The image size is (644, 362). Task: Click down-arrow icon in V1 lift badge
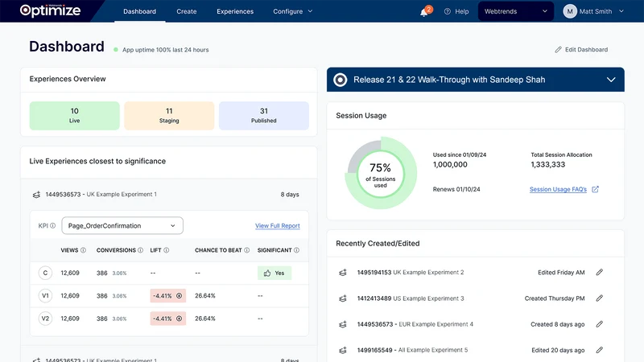click(179, 296)
